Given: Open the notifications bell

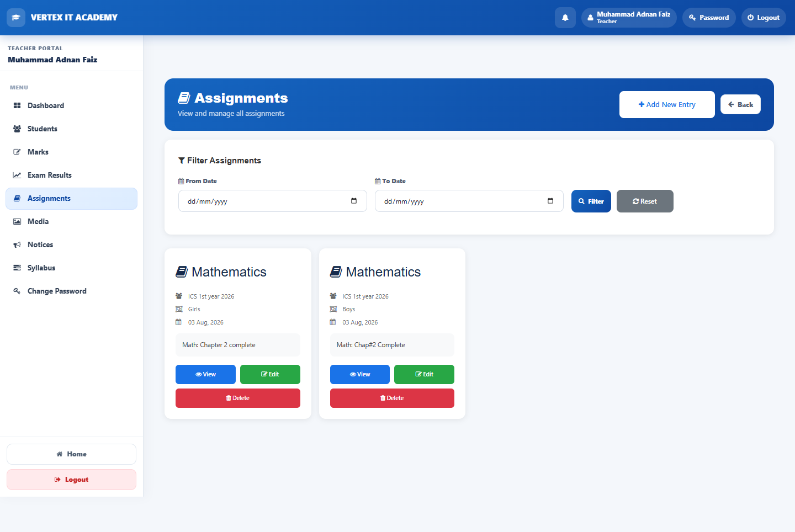Looking at the screenshot, I should [565, 18].
